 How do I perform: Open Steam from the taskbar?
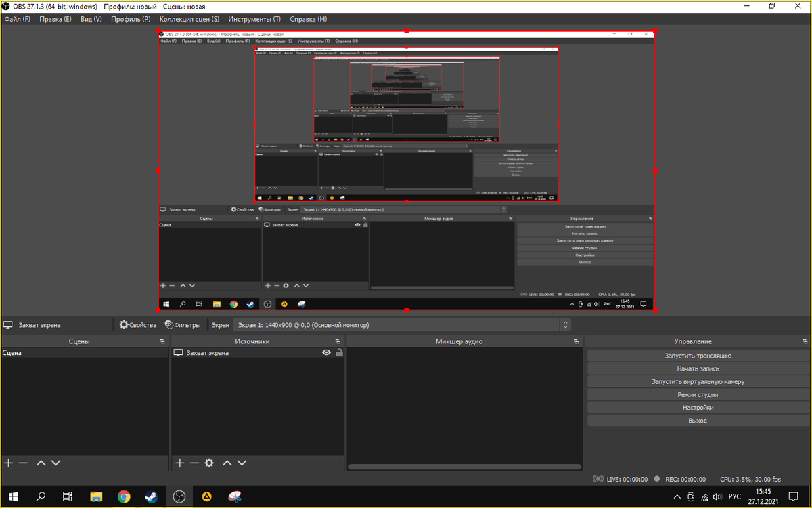[x=151, y=496]
